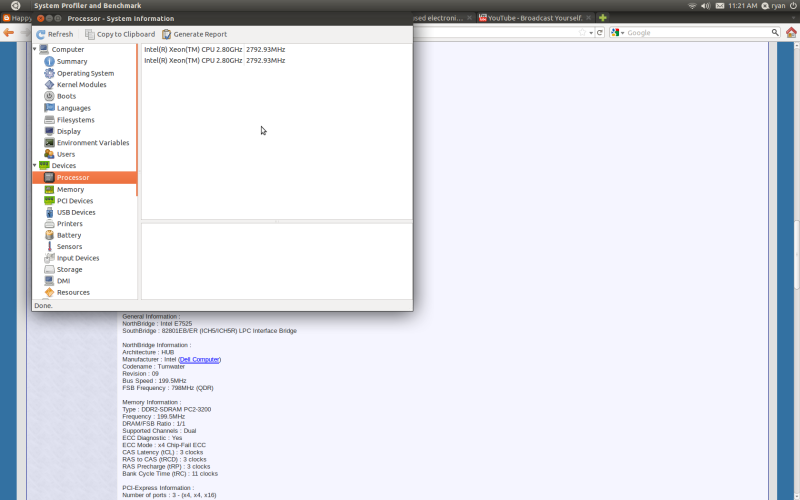Select the Users icon in the tree
800x500 pixels.
(x=49, y=154)
